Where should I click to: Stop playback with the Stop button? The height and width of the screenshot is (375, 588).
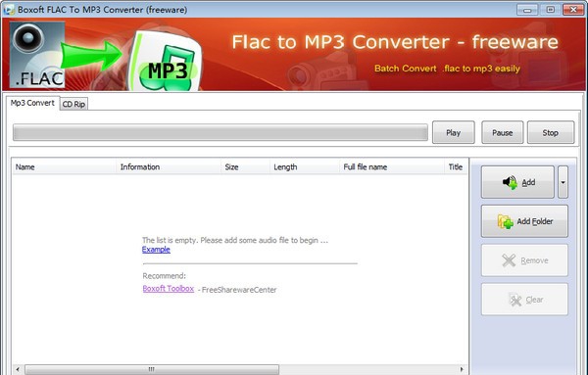point(551,132)
